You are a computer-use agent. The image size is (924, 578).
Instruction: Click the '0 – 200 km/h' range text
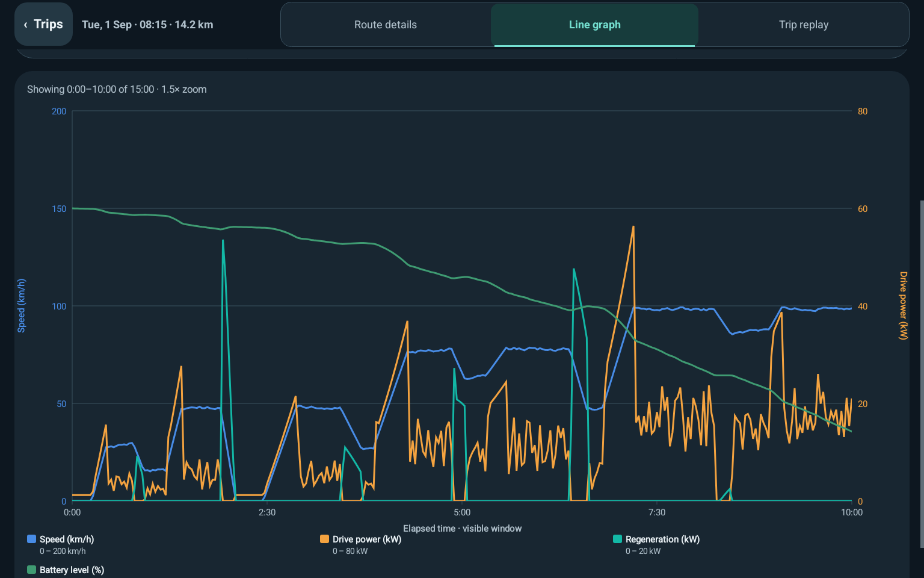(x=63, y=551)
